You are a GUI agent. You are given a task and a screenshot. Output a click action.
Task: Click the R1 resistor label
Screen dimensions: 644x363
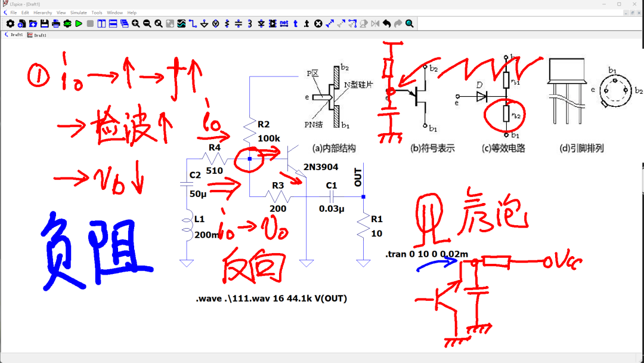(x=377, y=219)
